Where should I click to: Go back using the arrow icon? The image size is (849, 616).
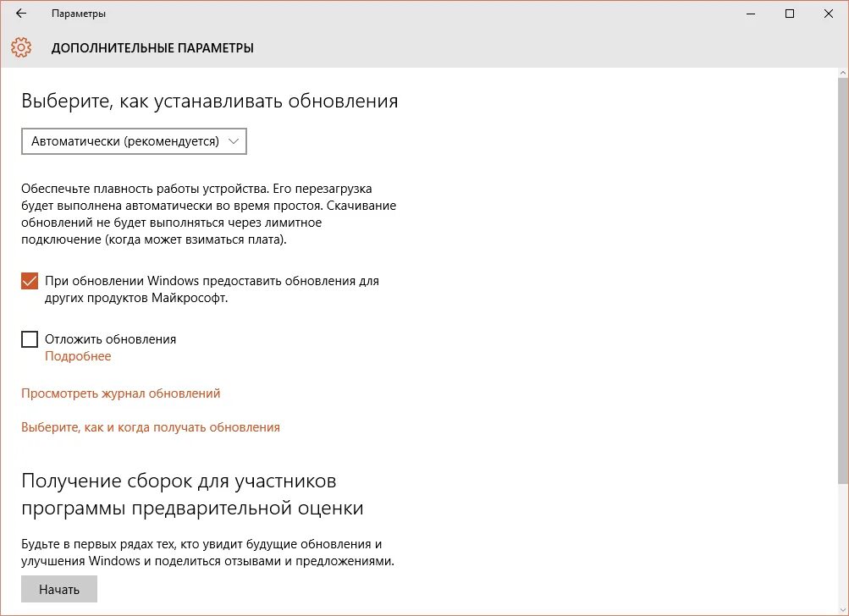pyautogui.click(x=21, y=14)
